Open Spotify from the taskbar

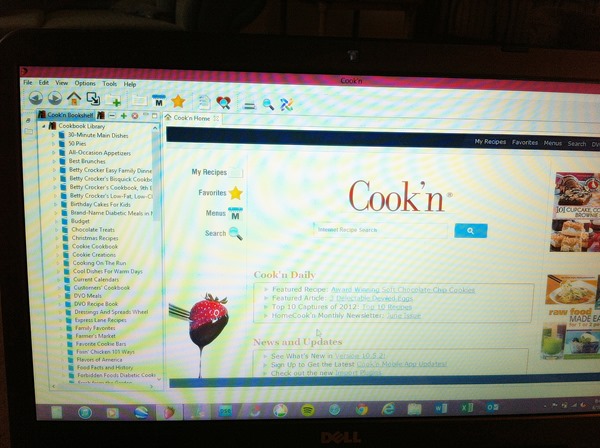tap(307, 411)
